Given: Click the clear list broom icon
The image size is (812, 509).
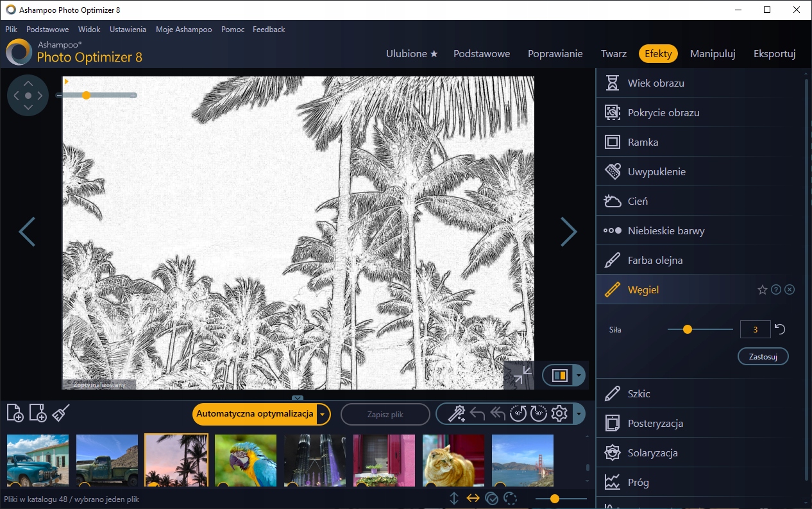Looking at the screenshot, I should tap(60, 413).
